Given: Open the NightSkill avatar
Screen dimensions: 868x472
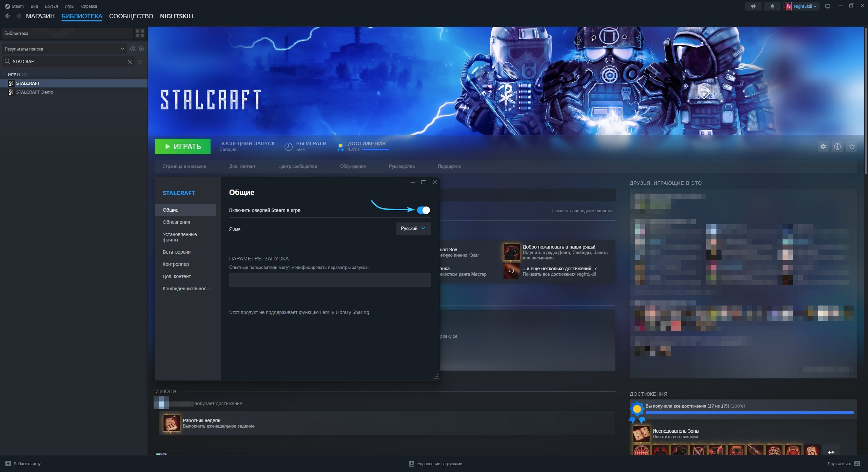Looking at the screenshot, I should (x=788, y=6).
